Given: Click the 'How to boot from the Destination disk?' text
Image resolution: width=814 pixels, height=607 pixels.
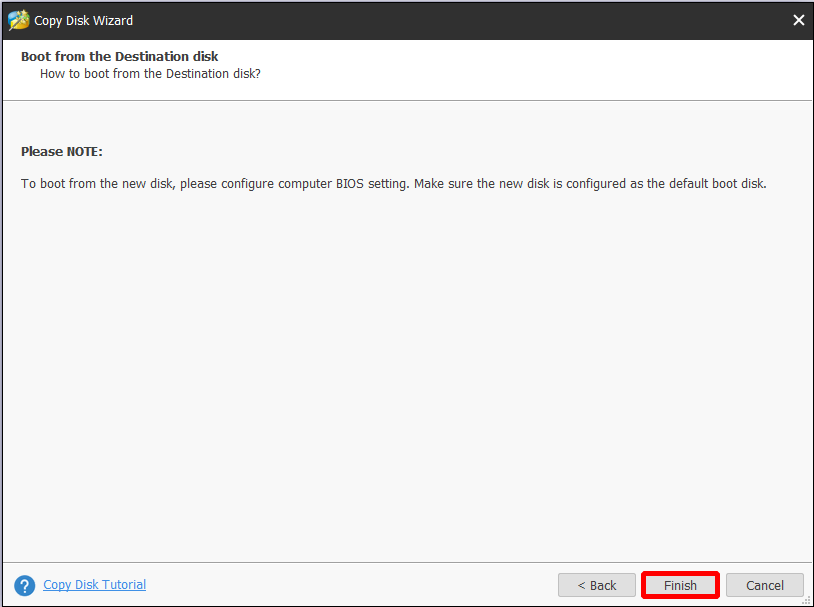Looking at the screenshot, I should [x=150, y=74].
